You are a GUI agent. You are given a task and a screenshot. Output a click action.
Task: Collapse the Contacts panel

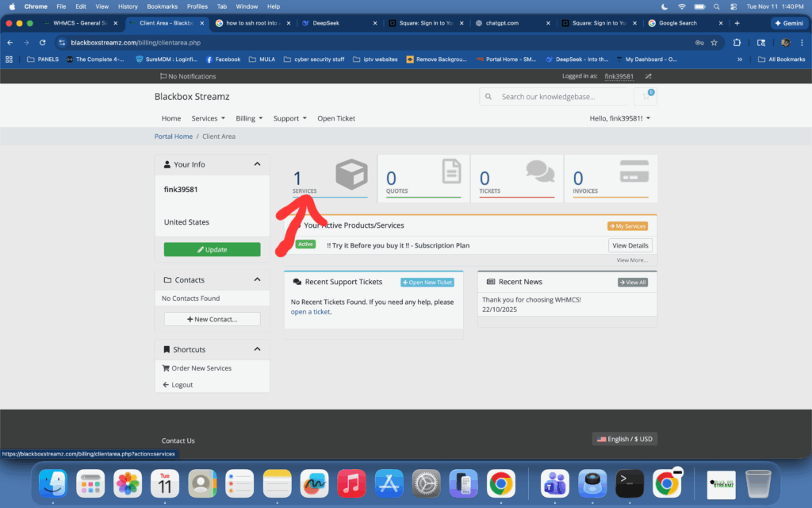coord(257,279)
